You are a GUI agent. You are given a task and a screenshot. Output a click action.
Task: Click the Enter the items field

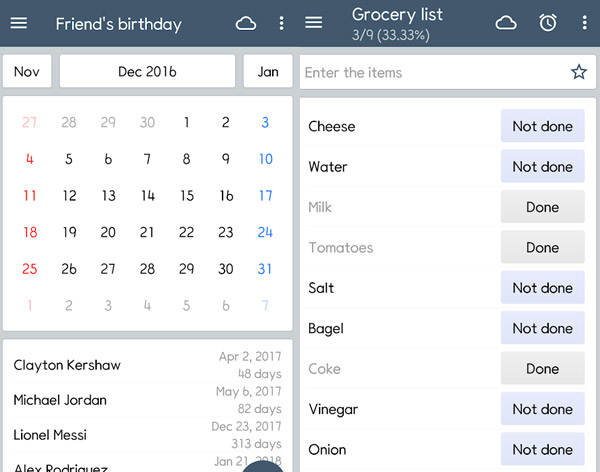(430, 72)
